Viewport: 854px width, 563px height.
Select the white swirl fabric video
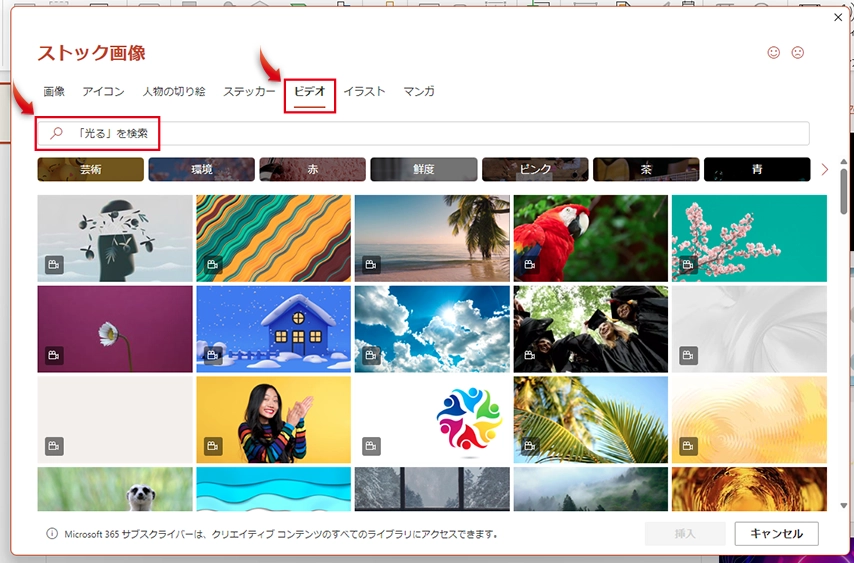749,329
